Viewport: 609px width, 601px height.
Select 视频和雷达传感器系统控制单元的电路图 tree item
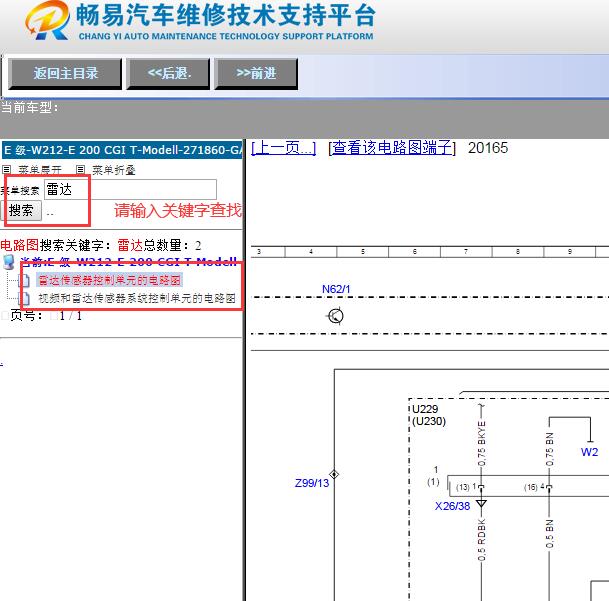tap(137, 298)
